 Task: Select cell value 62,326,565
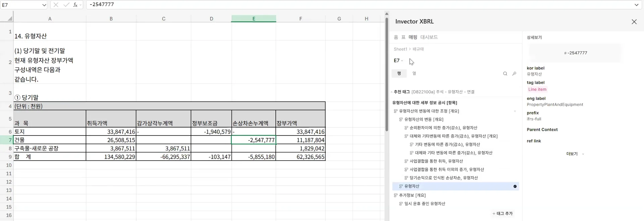click(301, 157)
